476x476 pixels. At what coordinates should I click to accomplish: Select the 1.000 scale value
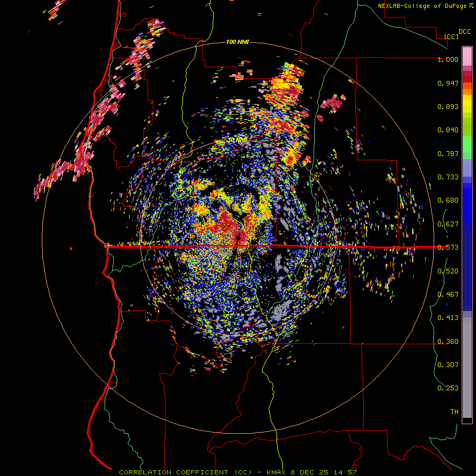point(448,59)
